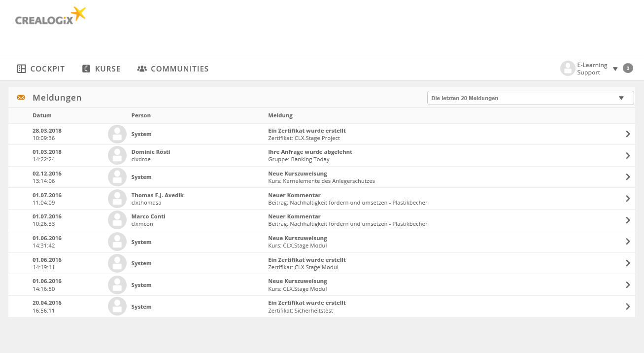The image size is (644, 353).
Task: Click Thomas F.J. Avedik's avatar picture
Action: (x=117, y=199)
